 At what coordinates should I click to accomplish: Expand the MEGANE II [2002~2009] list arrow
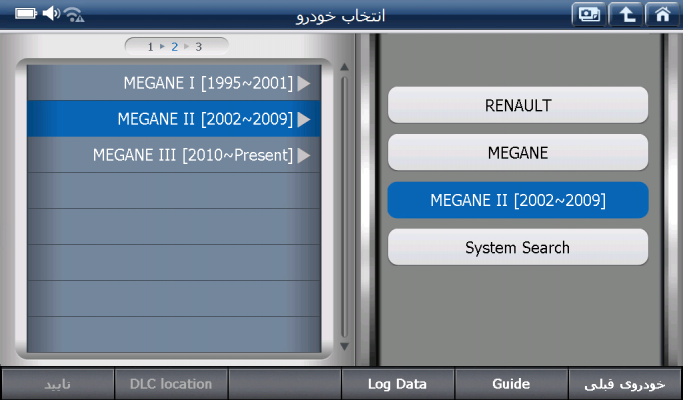tap(304, 119)
